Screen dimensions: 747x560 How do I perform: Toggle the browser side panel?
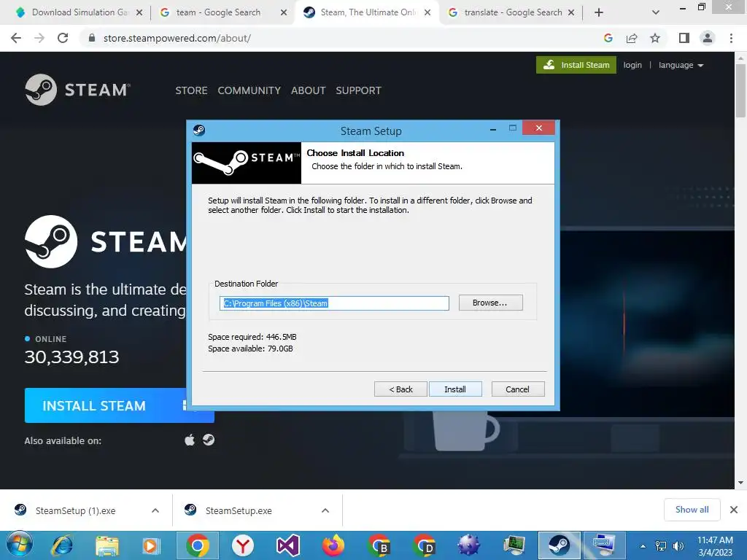coord(684,38)
